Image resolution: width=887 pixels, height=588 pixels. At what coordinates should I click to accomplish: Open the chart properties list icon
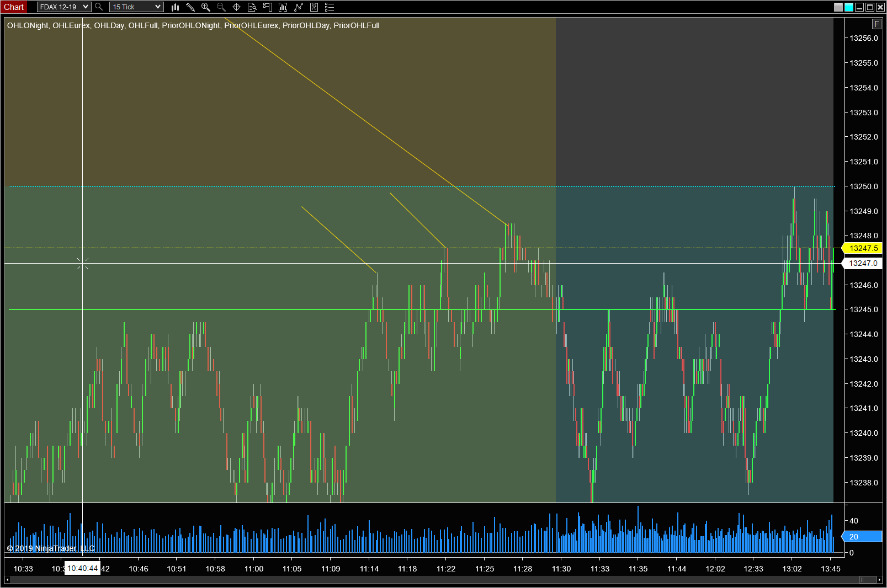click(330, 7)
